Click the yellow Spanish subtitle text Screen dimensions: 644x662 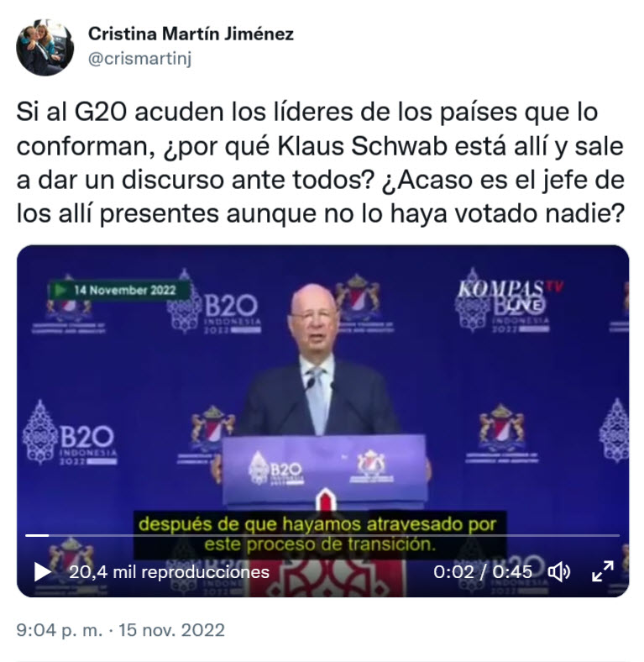point(319,534)
